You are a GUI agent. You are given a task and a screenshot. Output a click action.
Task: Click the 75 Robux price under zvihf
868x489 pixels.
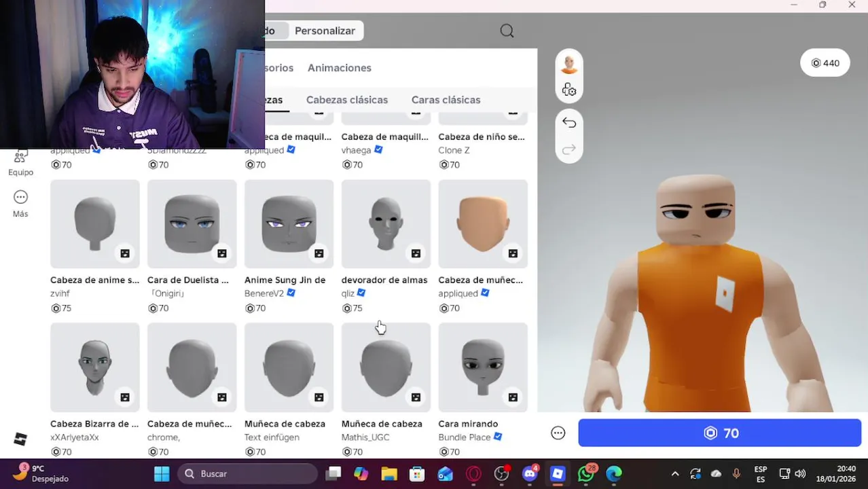[x=61, y=308]
